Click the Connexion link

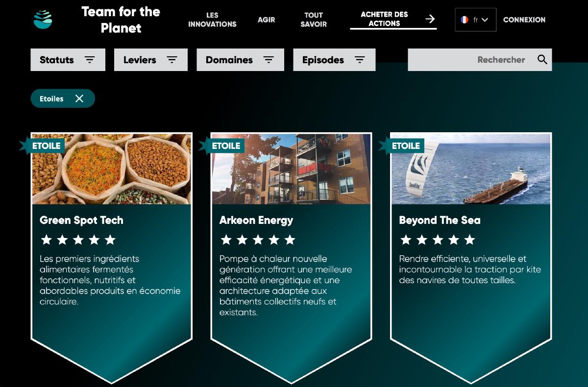(524, 20)
